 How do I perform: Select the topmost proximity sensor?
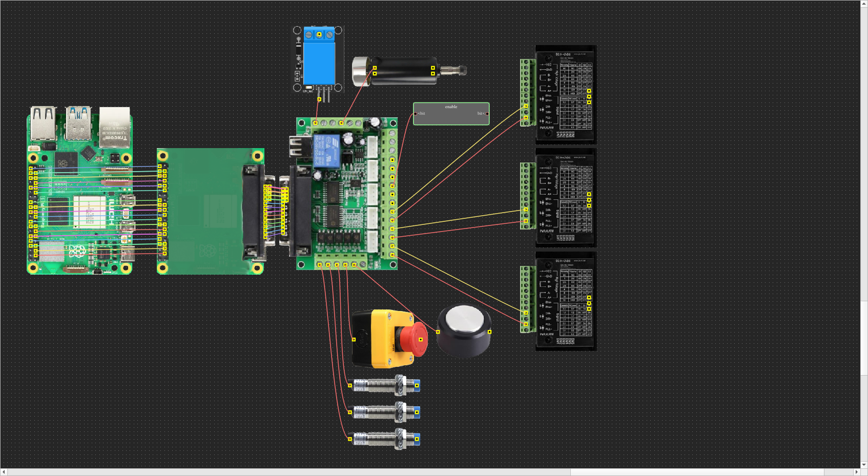384,385
